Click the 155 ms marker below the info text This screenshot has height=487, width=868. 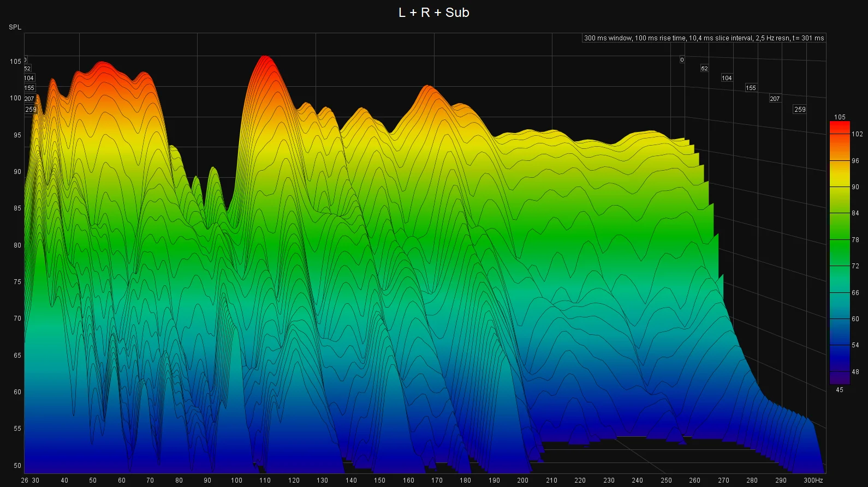pos(751,88)
